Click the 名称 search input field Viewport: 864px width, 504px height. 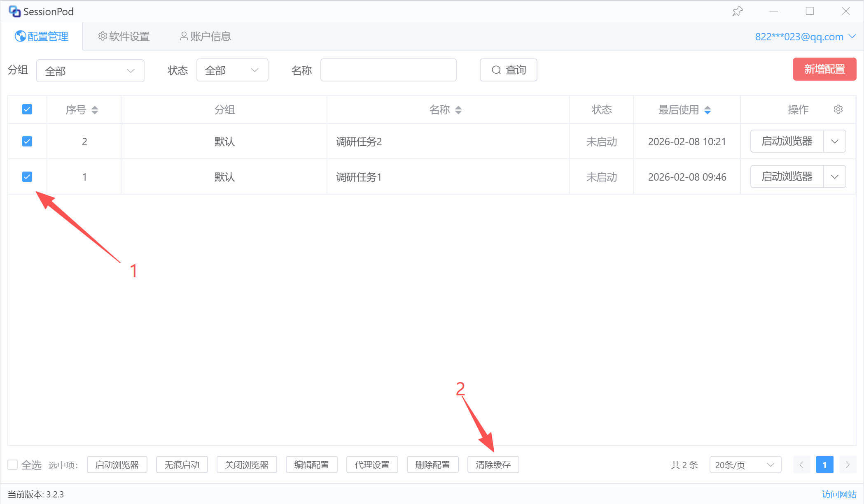point(388,70)
